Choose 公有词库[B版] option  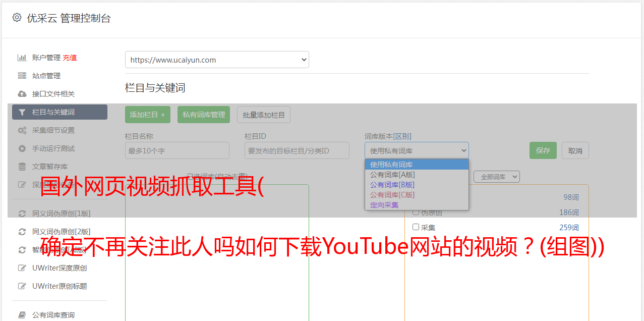click(x=417, y=185)
